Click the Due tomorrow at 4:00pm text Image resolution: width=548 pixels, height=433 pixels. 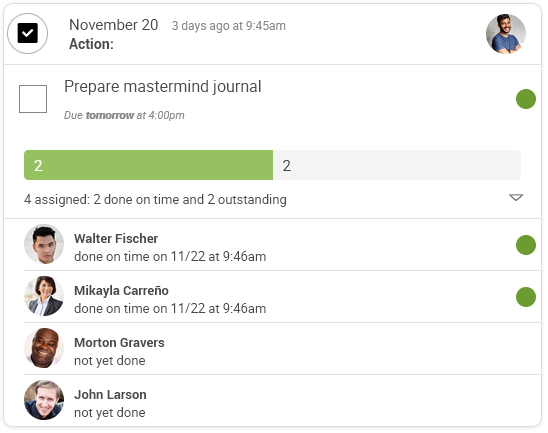point(124,115)
